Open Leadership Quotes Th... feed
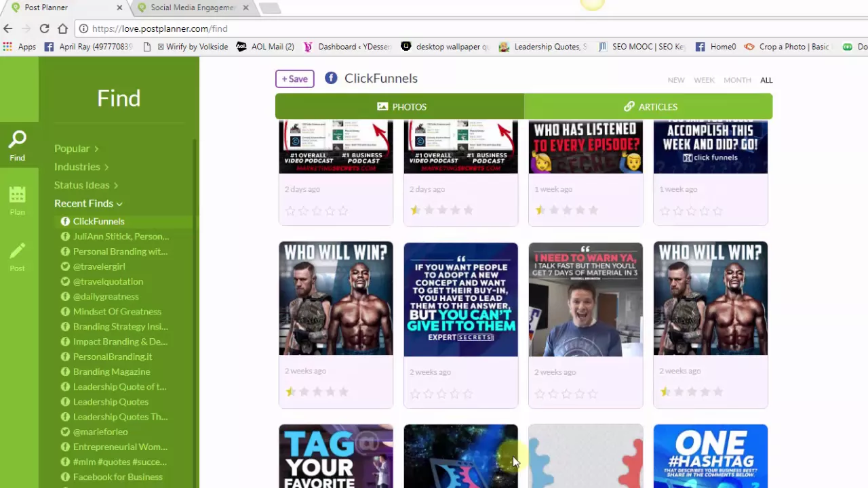The width and height of the screenshot is (868, 488). (x=120, y=417)
